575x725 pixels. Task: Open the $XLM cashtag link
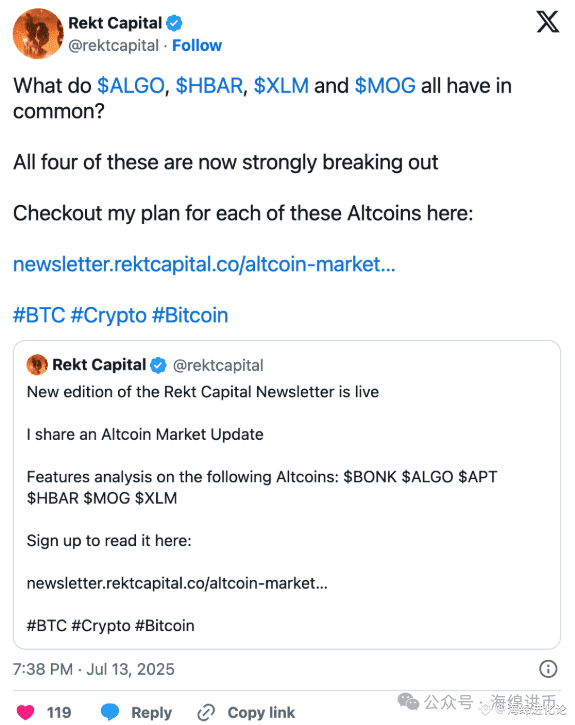281,86
